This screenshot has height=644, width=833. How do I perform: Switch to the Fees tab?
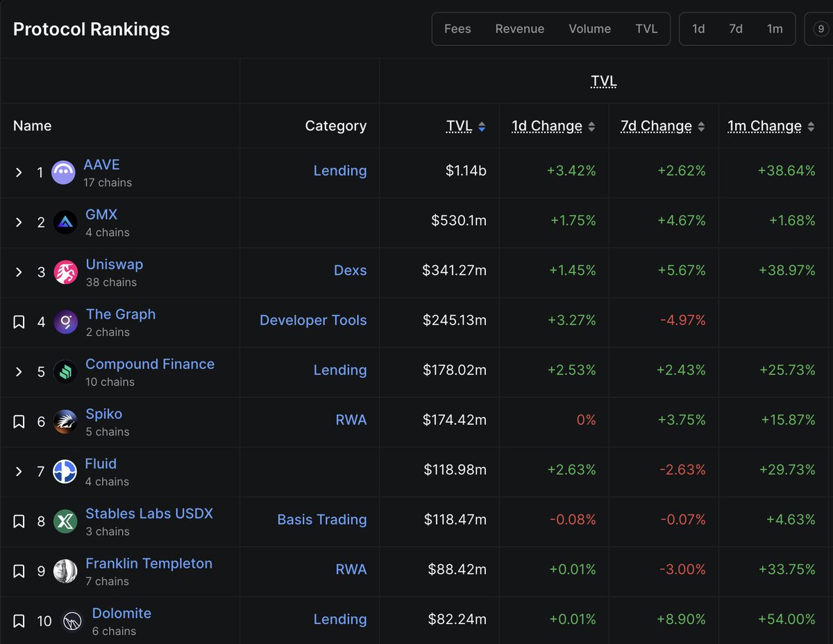pos(457,29)
